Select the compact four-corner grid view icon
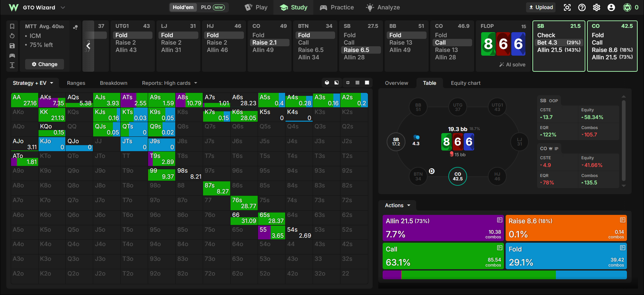 pyautogui.click(x=348, y=82)
